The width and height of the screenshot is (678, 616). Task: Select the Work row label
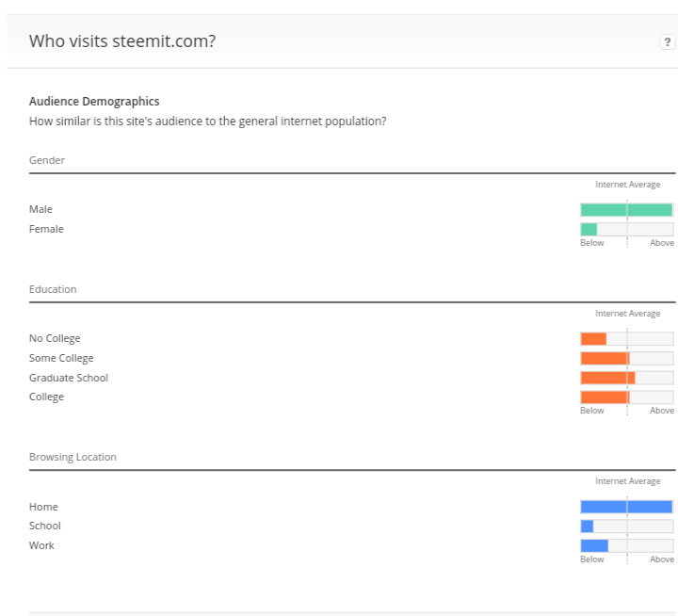[41, 545]
